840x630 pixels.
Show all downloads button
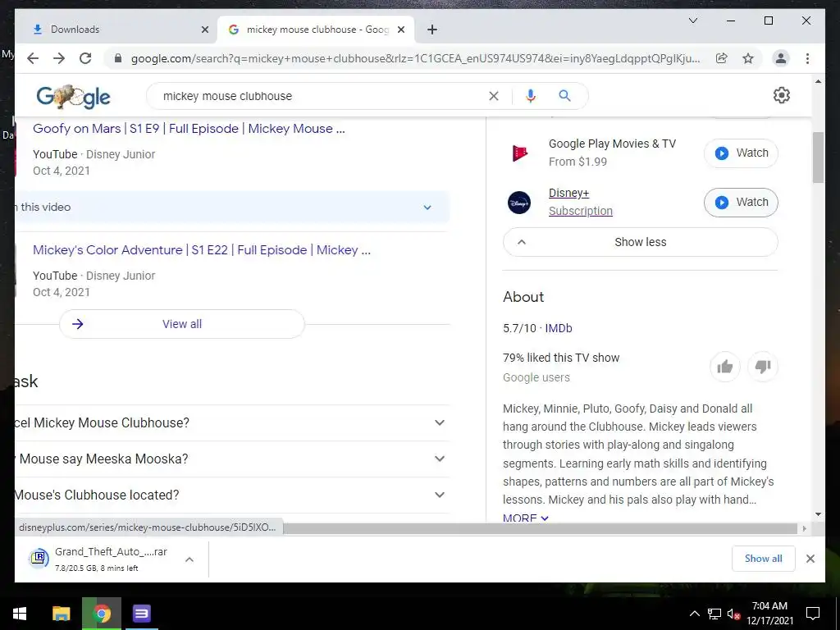[764, 559]
